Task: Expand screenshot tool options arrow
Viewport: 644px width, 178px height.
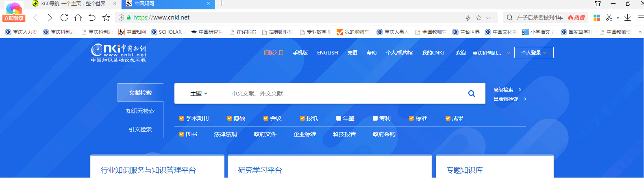Action: point(618,18)
